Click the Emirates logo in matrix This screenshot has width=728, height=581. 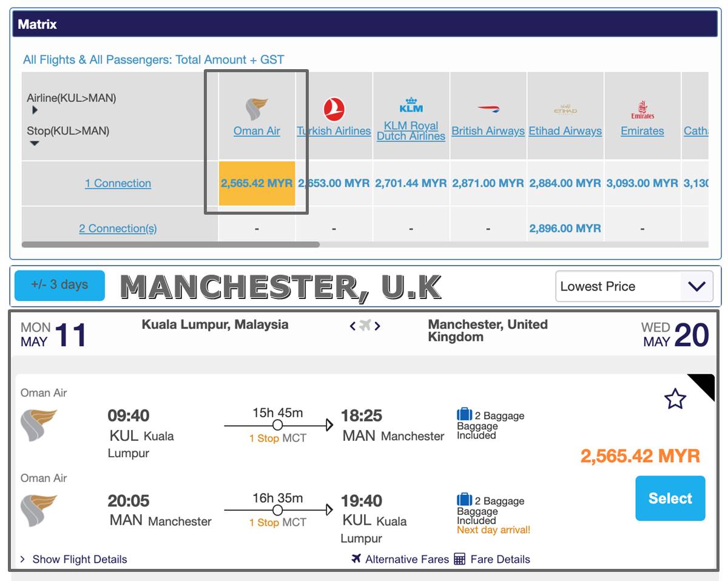pyautogui.click(x=642, y=110)
